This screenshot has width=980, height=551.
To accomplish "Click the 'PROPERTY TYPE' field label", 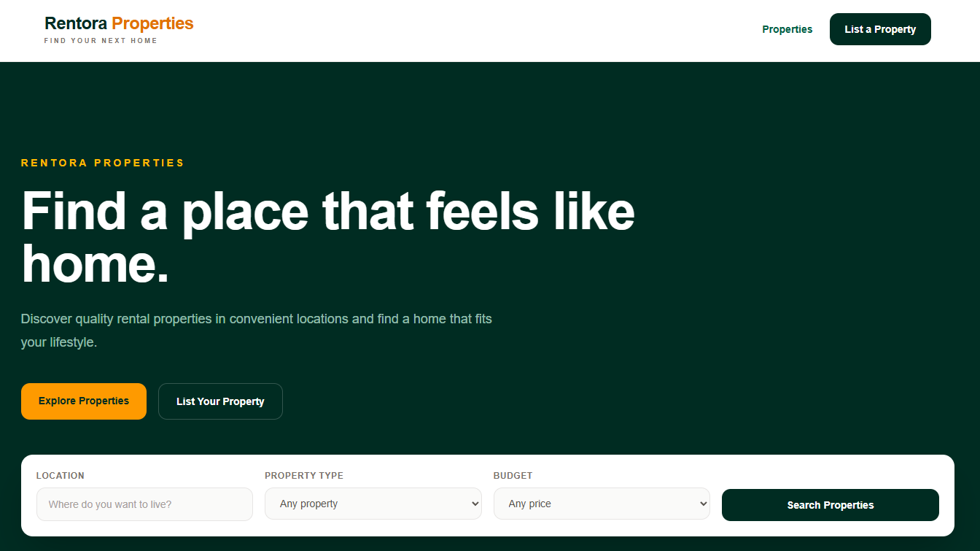I will click(x=304, y=475).
